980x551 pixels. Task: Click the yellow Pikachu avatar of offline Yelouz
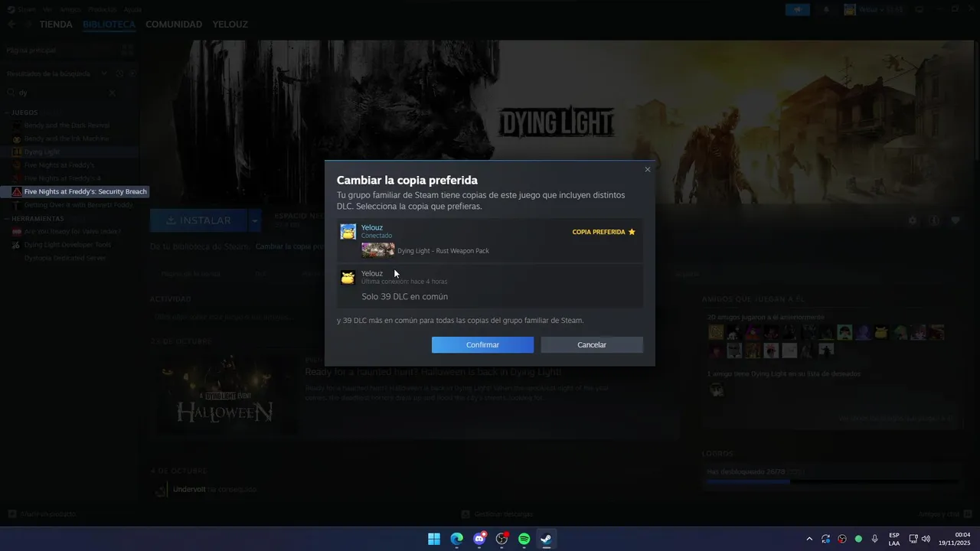click(348, 277)
